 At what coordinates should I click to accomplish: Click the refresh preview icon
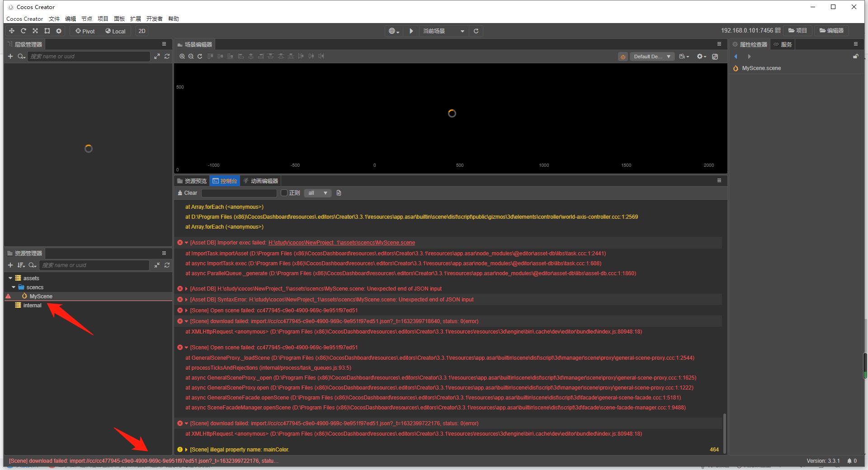[476, 31]
